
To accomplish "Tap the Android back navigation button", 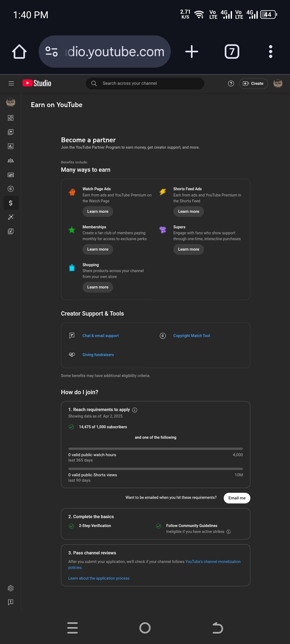I will pyautogui.click(x=218, y=628).
